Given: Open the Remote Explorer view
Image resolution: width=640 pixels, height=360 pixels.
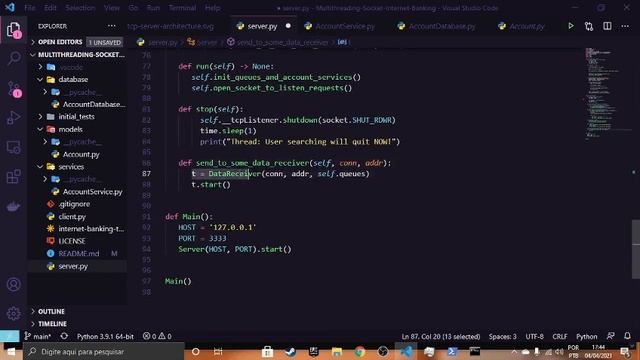Looking at the screenshot, I should click(x=13, y=147).
